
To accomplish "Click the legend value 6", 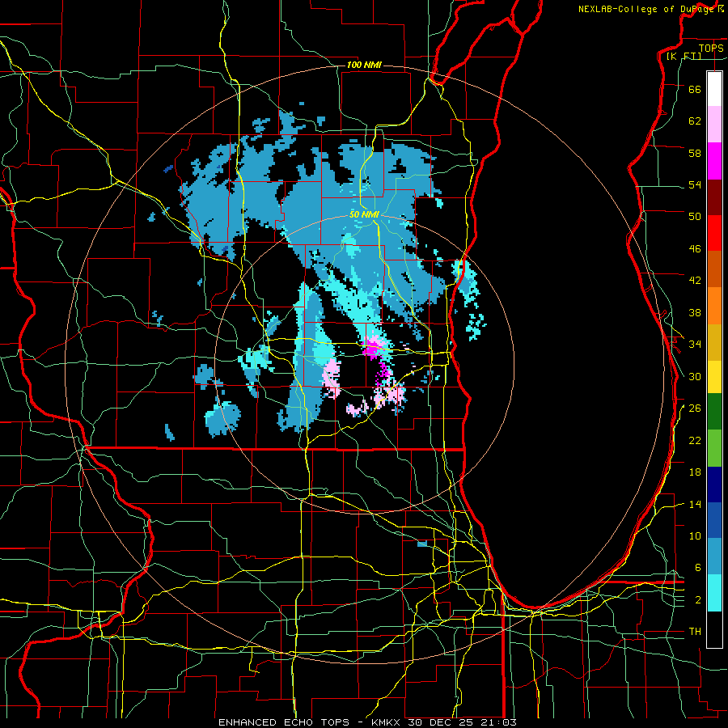I will (697, 568).
